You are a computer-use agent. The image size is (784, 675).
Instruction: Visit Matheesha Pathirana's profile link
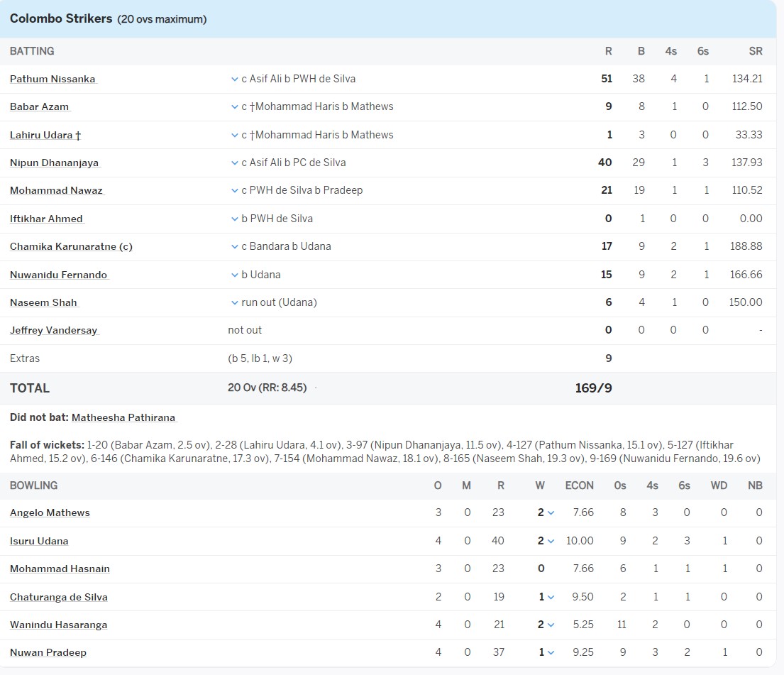click(x=123, y=417)
